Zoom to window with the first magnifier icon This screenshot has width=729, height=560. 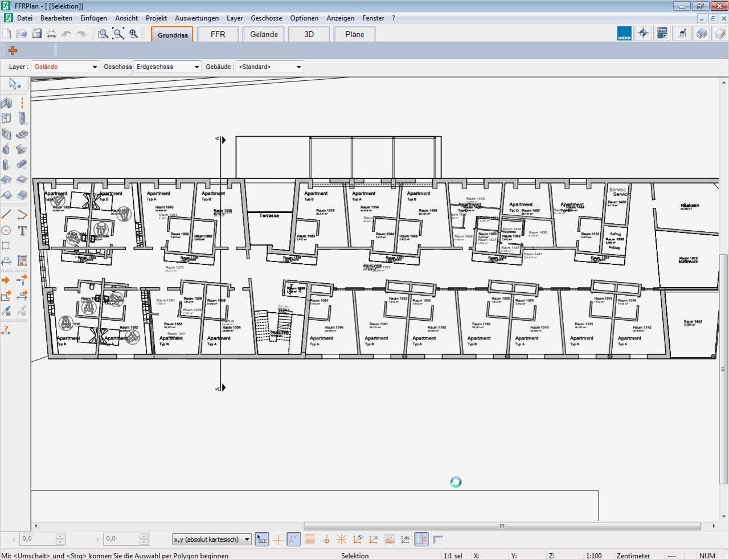103,34
